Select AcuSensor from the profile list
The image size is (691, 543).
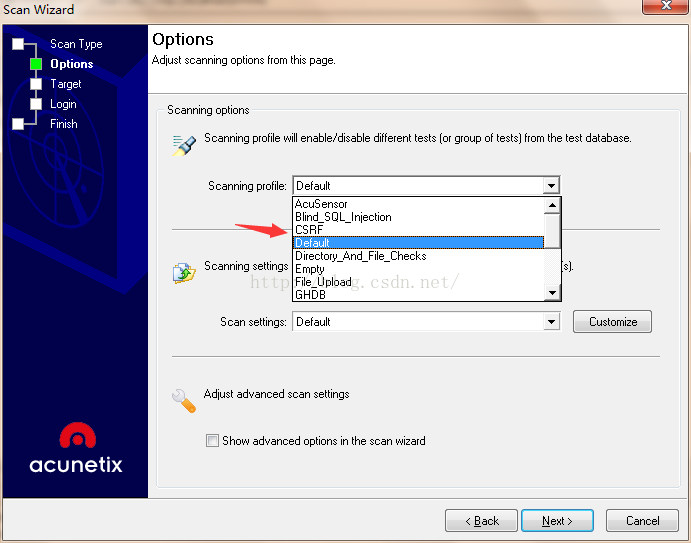pyautogui.click(x=419, y=204)
